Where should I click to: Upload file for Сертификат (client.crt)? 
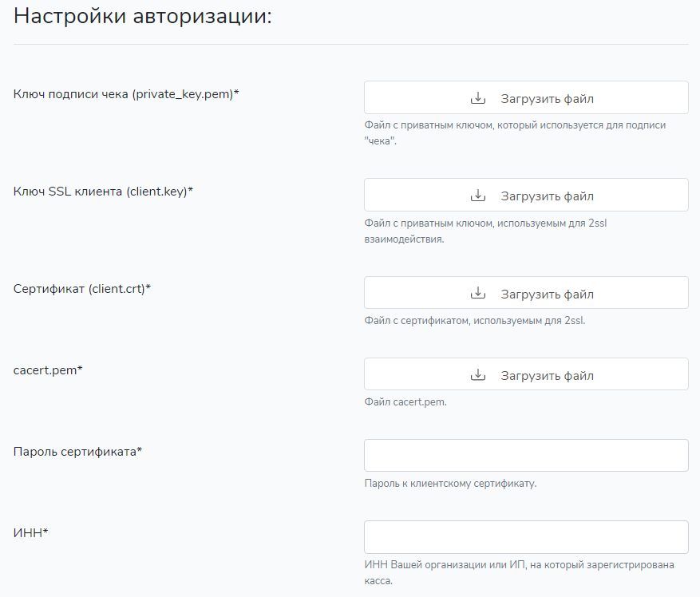526,292
